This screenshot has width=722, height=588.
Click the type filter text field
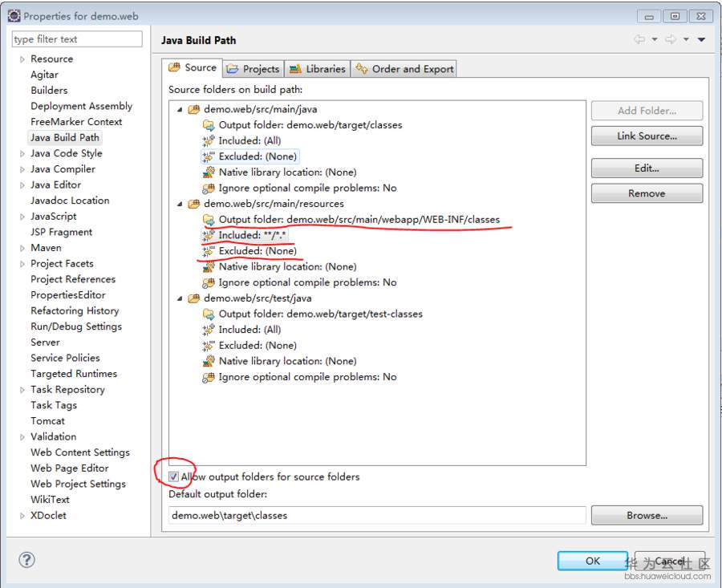pos(77,39)
